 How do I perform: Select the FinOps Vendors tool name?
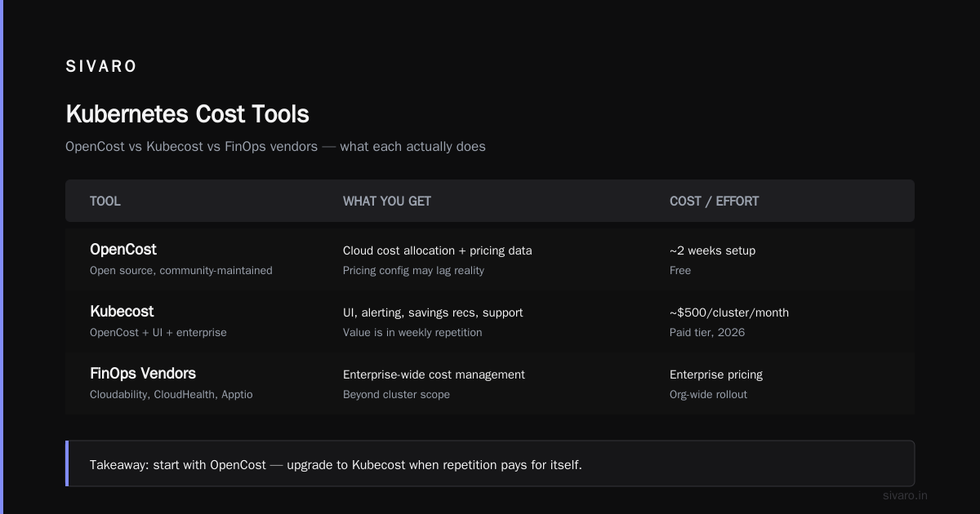tap(143, 374)
